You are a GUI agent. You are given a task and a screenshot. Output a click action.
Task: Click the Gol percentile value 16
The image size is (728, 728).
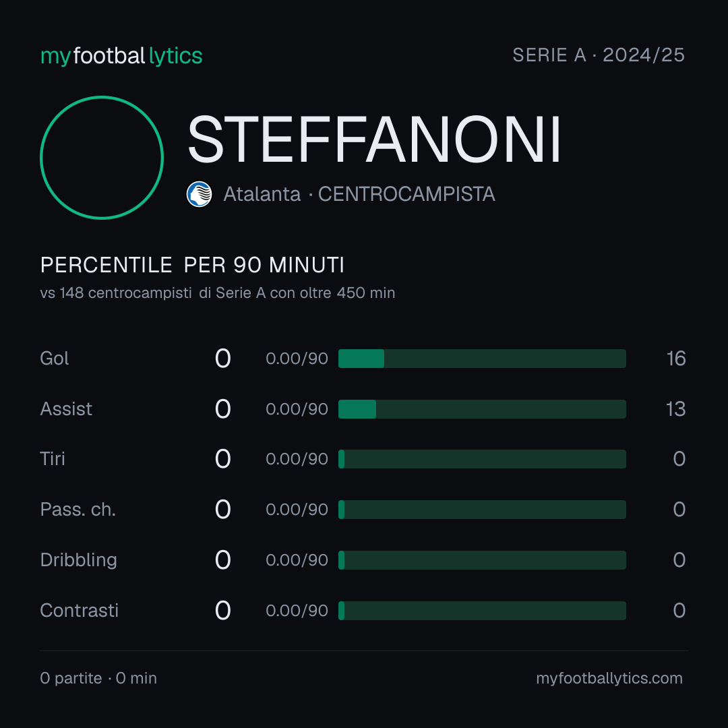click(676, 359)
